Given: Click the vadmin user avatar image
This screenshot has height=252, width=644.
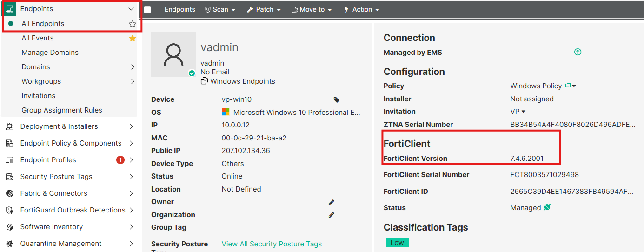Looking at the screenshot, I should point(173,54).
